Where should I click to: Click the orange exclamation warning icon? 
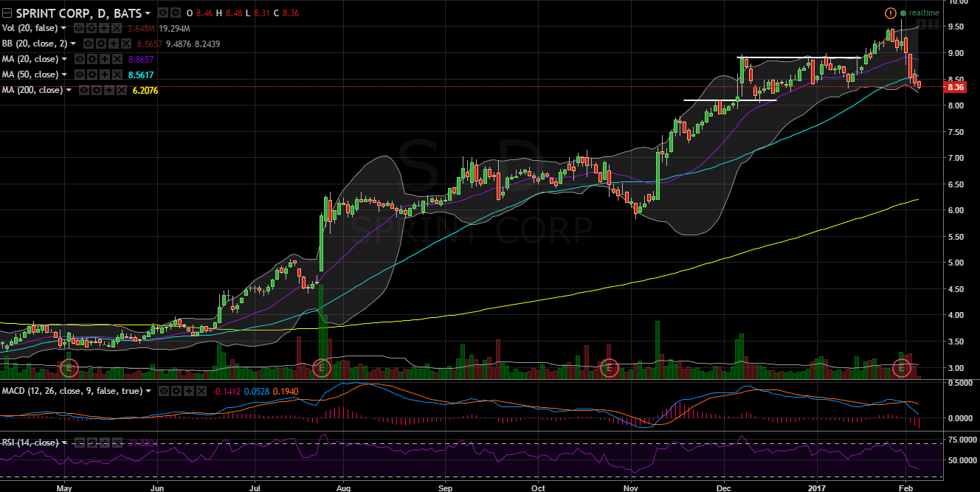click(x=890, y=13)
